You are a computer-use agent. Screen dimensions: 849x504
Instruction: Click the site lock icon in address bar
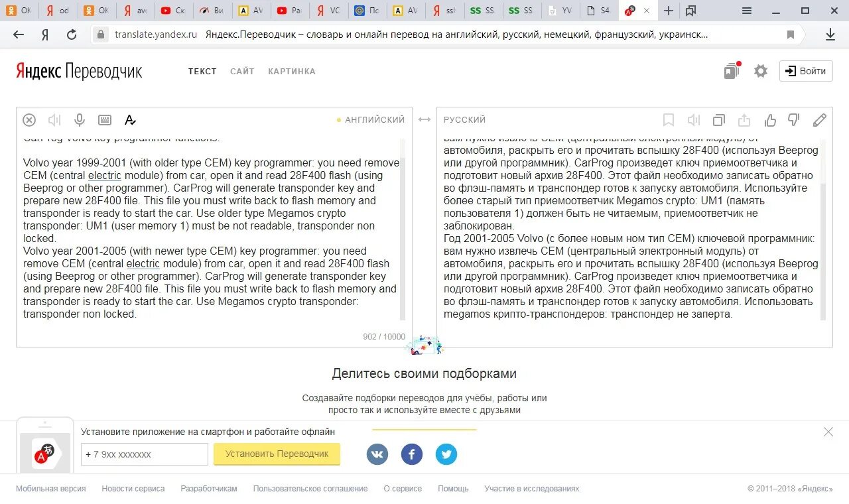point(101,34)
